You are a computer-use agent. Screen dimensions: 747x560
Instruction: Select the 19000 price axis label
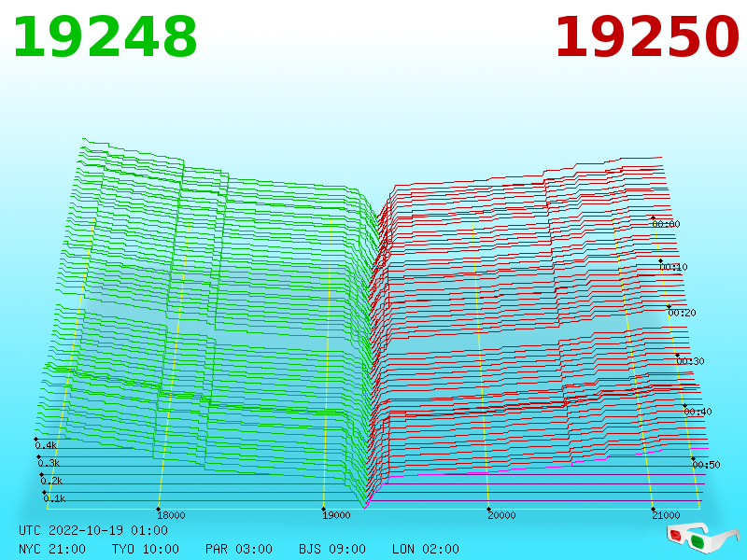[336, 515]
